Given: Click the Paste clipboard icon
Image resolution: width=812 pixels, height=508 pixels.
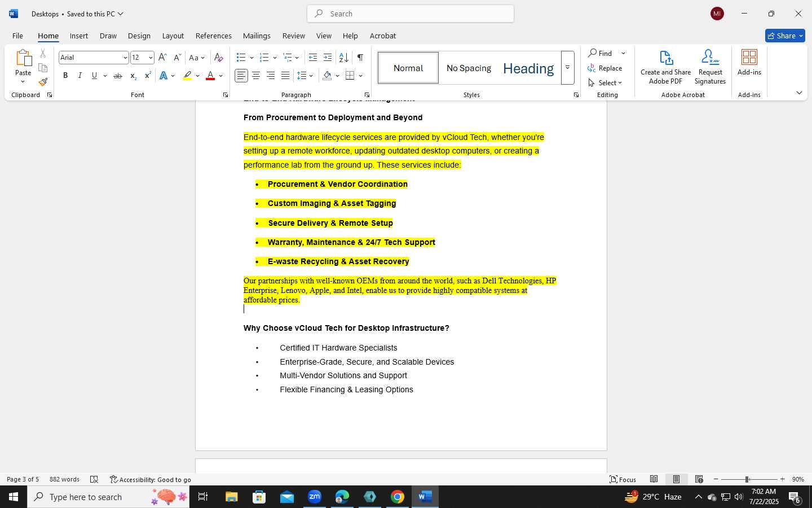Looking at the screenshot, I should pos(23,59).
